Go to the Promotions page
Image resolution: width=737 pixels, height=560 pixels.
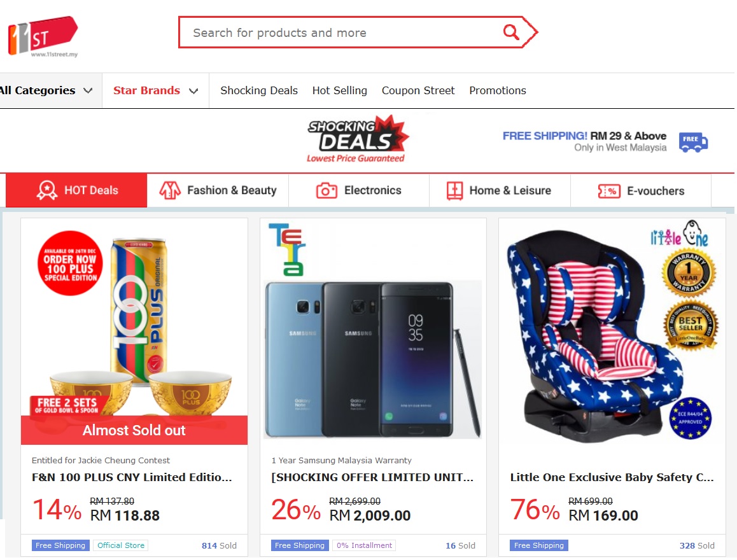pos(498,90)
